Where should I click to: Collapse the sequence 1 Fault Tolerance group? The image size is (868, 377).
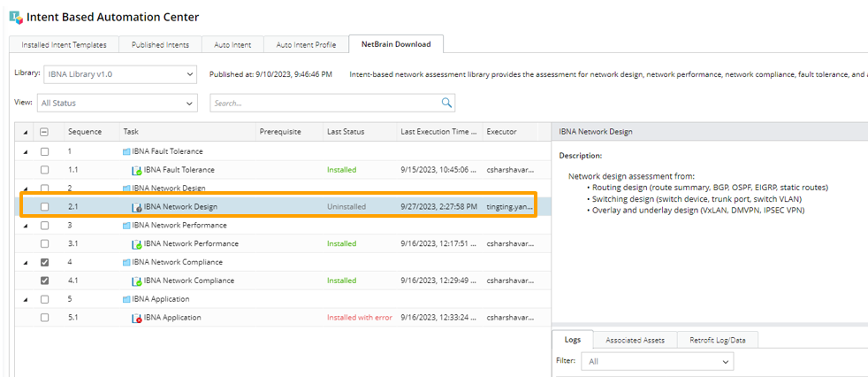25,151
